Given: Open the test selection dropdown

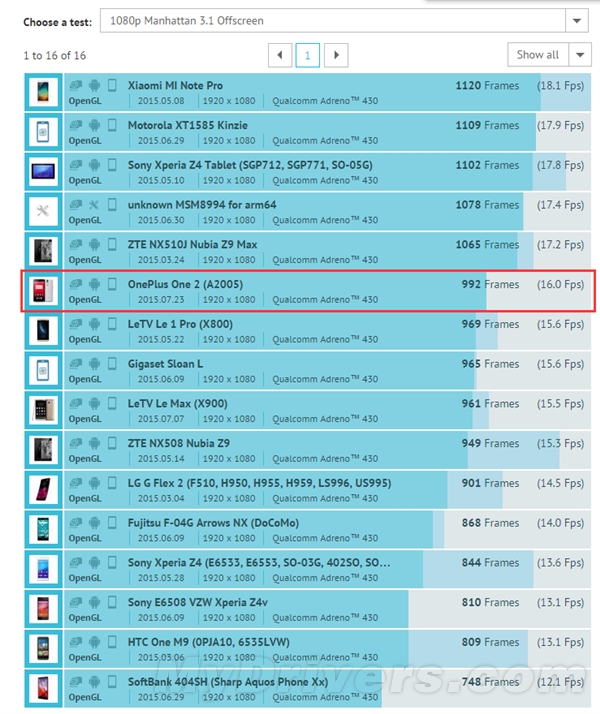Looking at the screenshot, I should [576, 21].
